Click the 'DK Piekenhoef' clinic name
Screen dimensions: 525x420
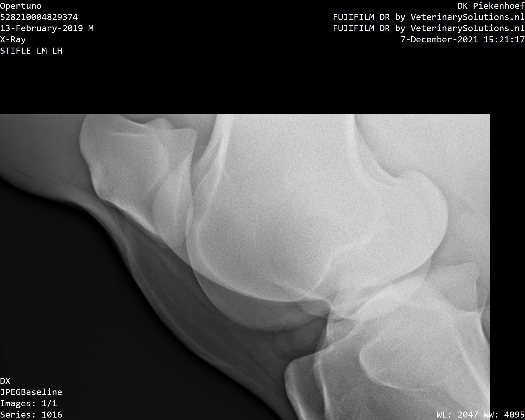pyautogui.click(x=491, y=6)
